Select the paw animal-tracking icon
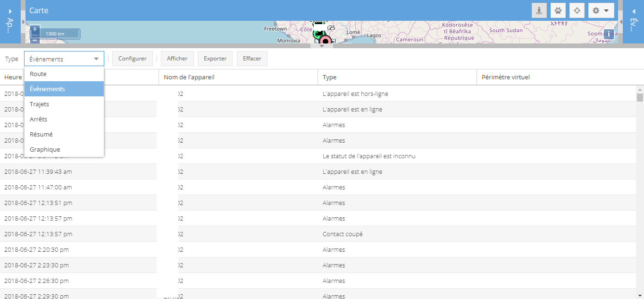Screen dimensions: 644x299 558,10
